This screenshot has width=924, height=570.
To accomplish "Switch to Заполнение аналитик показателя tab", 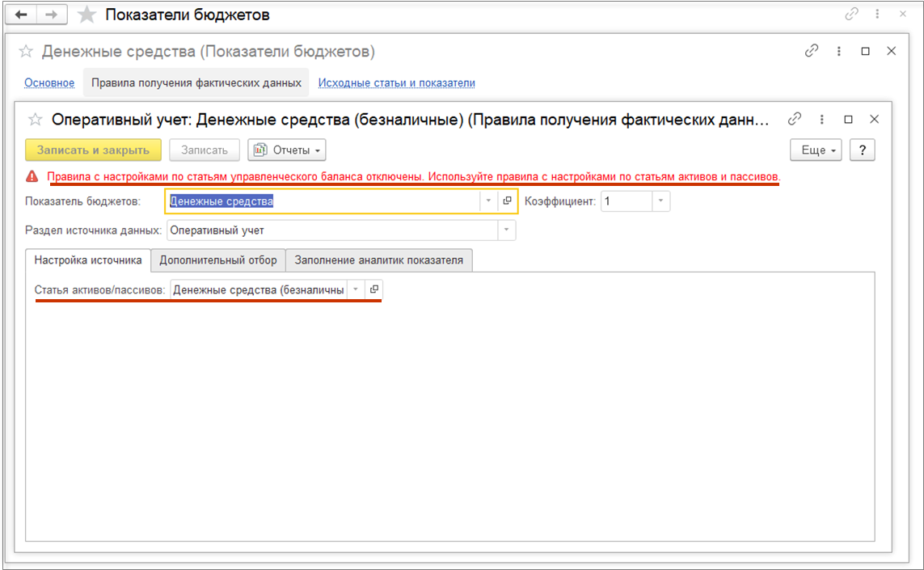I will pos(379,260).
